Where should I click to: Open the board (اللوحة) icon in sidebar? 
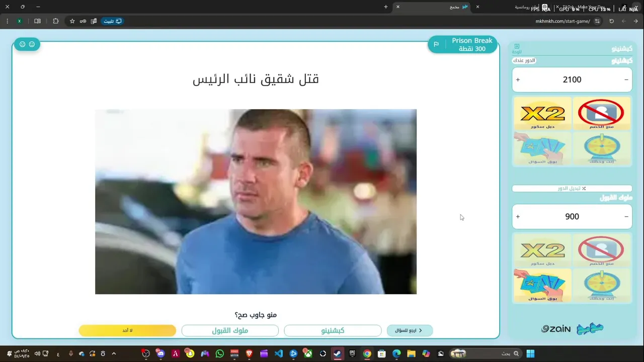(x=517, y=48)
